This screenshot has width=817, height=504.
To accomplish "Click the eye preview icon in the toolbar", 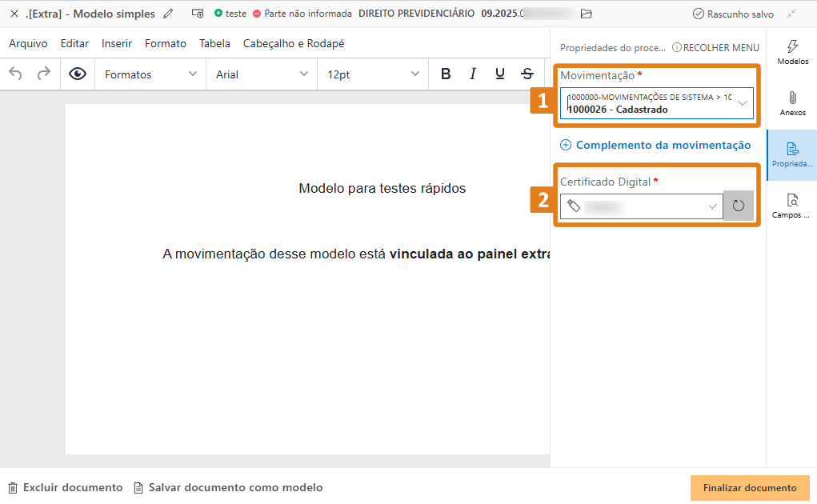I will [x=76, y=74].
